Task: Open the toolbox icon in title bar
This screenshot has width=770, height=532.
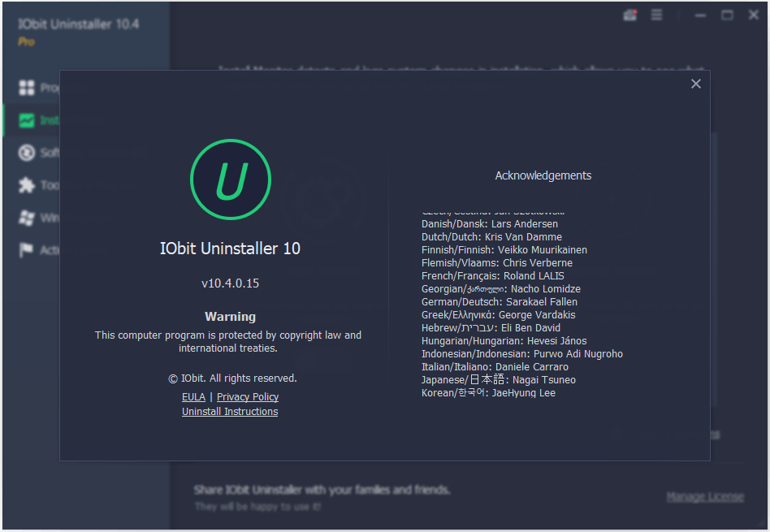Action: pyautogui.click(x=630, y=15)
